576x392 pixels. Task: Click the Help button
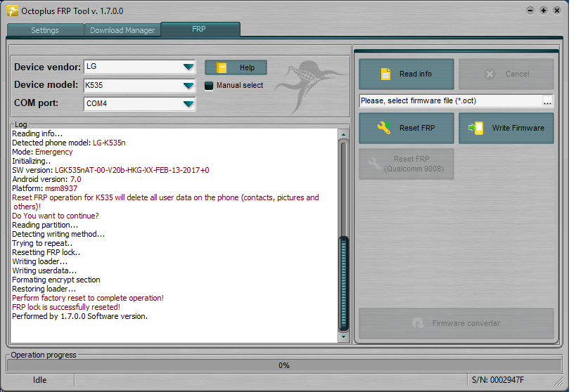tap(236, 67)
